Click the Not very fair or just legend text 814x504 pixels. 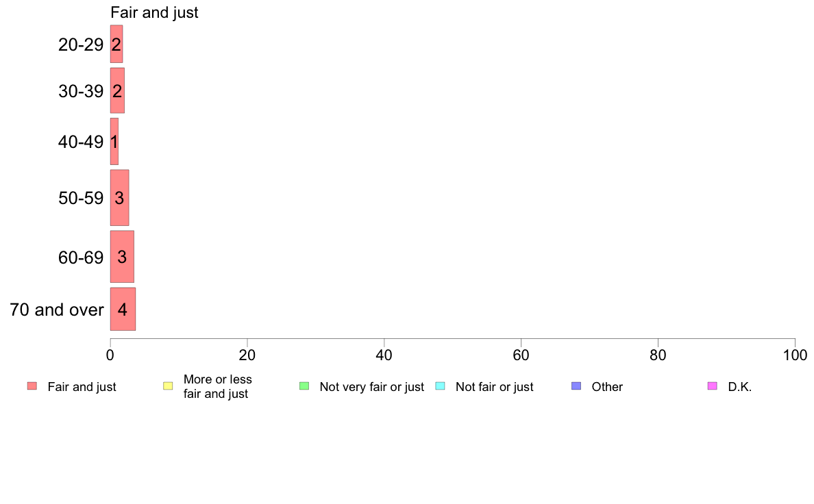(371, 387)
